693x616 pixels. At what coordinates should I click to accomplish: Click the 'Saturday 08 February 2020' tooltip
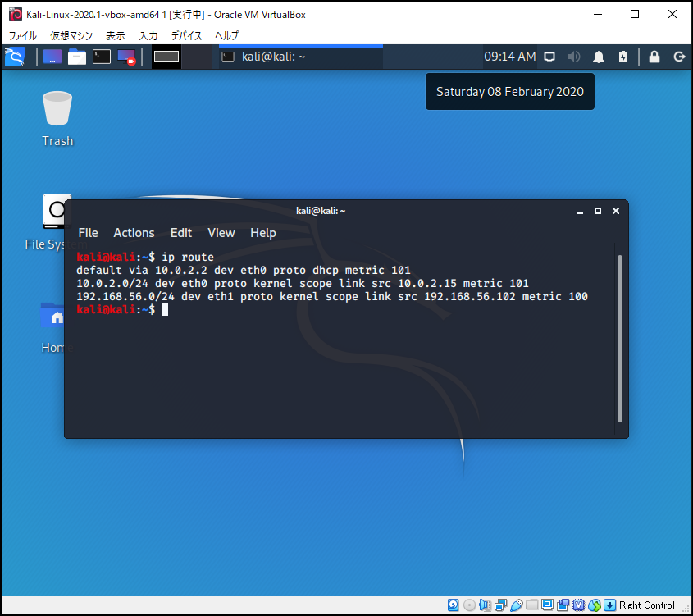pyautogui.click(x=510, y=92)
